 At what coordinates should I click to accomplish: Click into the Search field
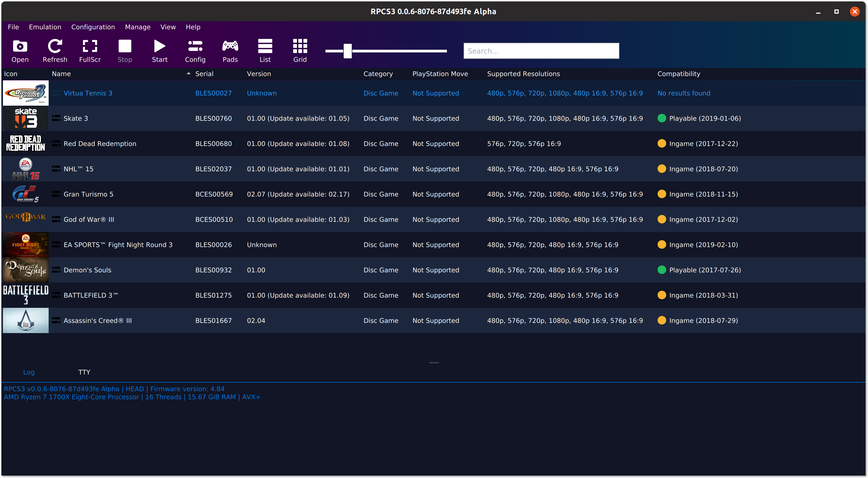pos(541,51)
